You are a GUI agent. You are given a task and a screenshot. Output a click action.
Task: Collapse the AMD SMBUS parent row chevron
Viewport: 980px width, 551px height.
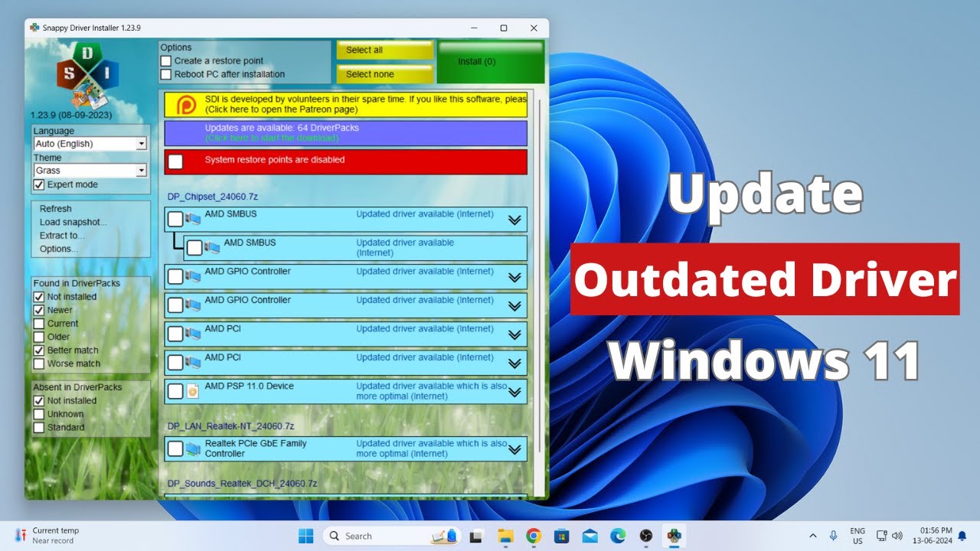(515, 220)
